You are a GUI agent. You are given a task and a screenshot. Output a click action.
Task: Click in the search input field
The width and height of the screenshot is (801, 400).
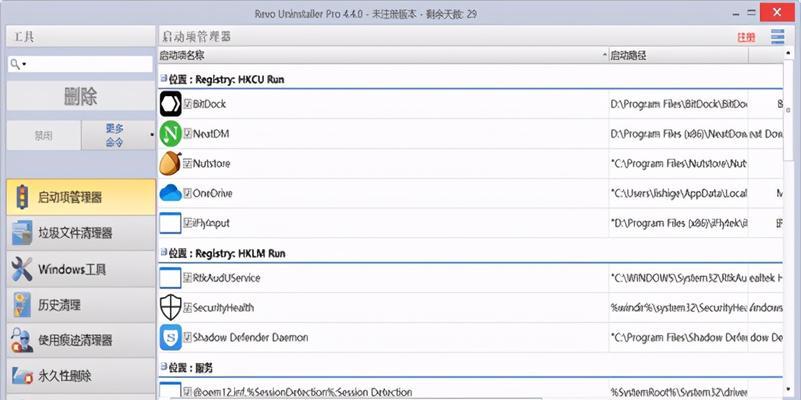point(80,64)
